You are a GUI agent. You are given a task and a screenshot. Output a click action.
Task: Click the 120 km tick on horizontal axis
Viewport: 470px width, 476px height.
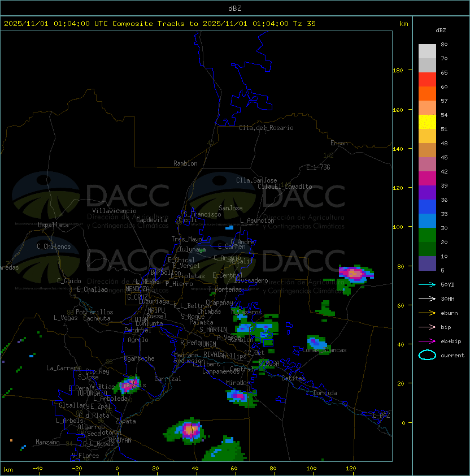point(351,469)
